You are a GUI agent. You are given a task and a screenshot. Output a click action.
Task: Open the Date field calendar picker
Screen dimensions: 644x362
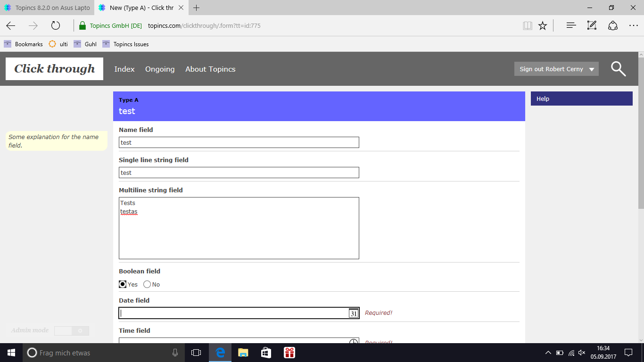pos(353,313)
